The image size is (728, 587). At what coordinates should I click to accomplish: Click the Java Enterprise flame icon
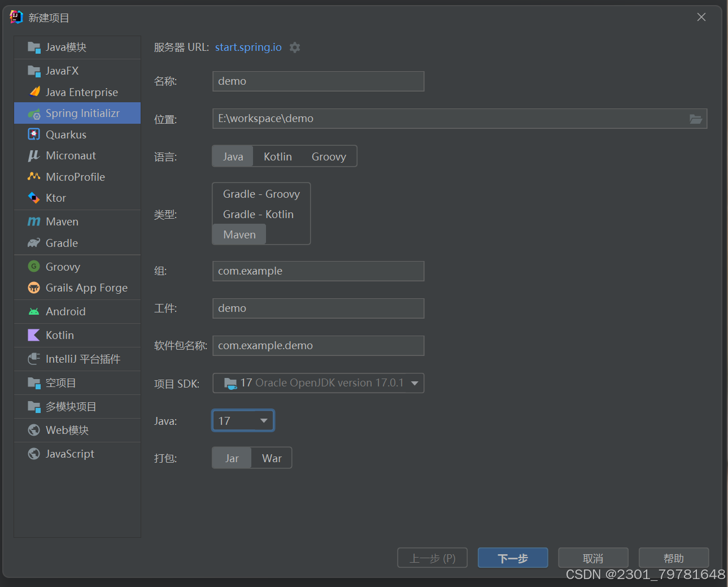[34, 92]
